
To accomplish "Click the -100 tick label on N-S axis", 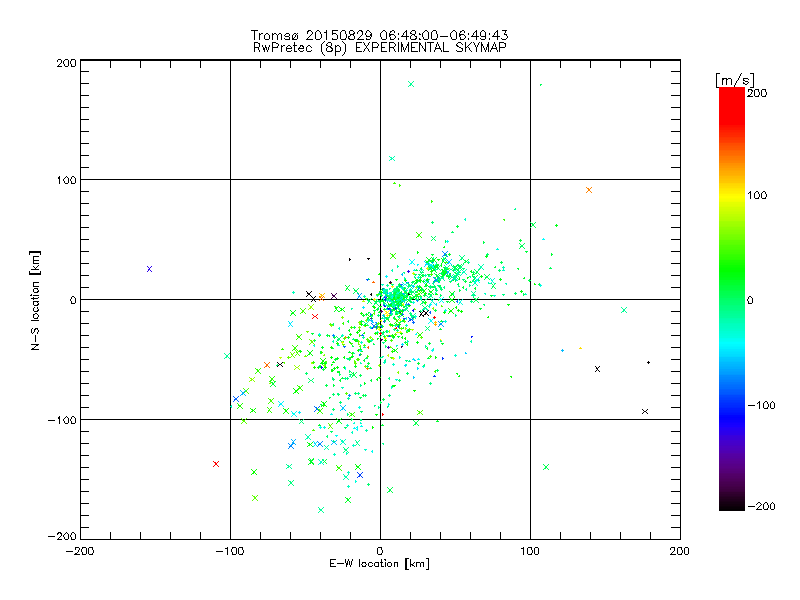I will pyautogui.click(x=62, y=420).
